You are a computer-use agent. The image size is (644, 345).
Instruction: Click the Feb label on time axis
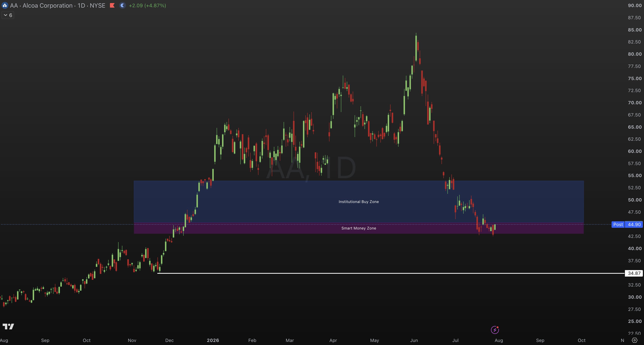[252, 340]
